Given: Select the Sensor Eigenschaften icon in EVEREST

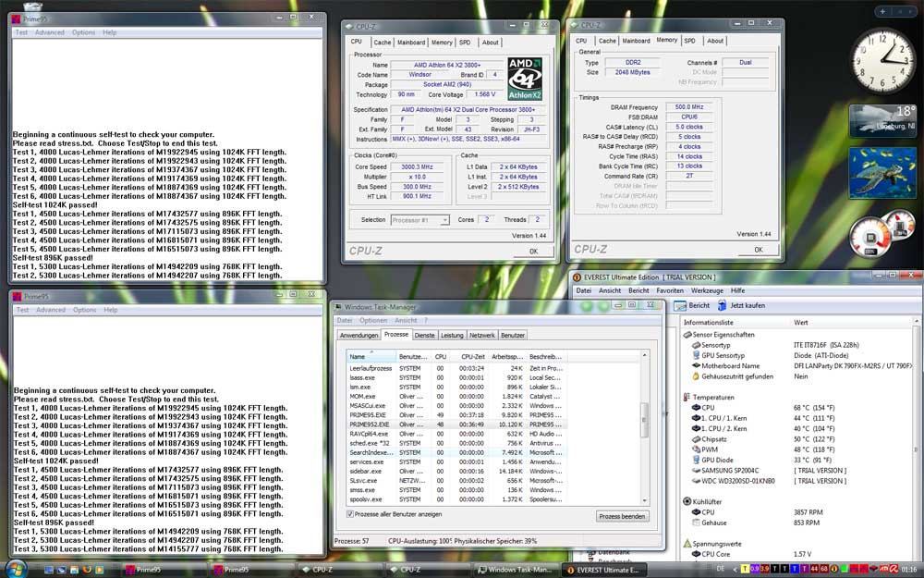Looking at the screenshot, I should click(x=687, y=335).
